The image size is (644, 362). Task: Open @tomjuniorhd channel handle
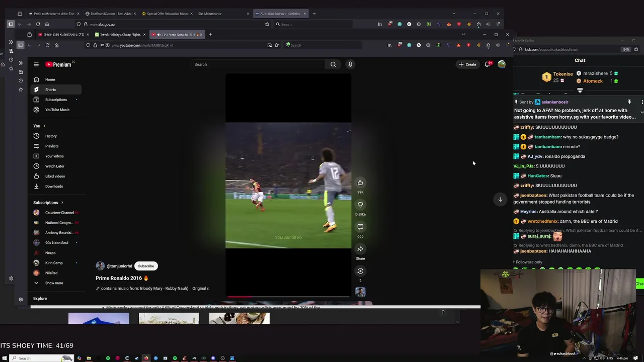pos(119,266)
